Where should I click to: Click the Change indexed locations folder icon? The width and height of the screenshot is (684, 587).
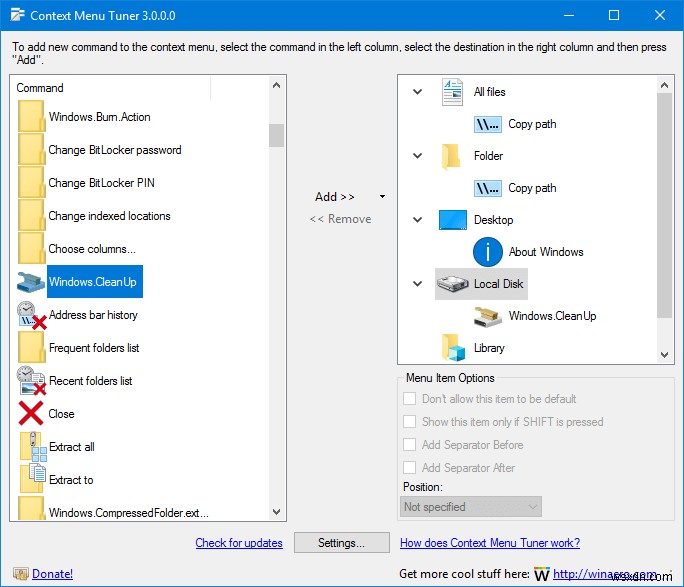(x=31, y=215)
